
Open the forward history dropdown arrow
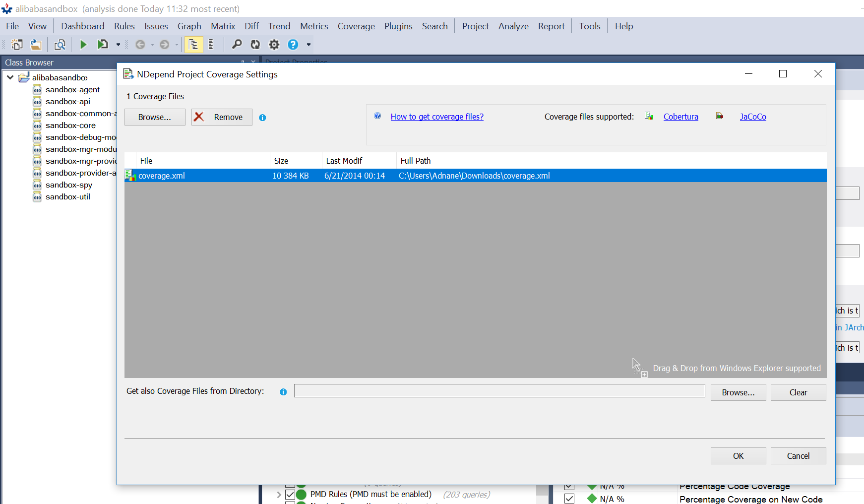[x=177, y=45]
